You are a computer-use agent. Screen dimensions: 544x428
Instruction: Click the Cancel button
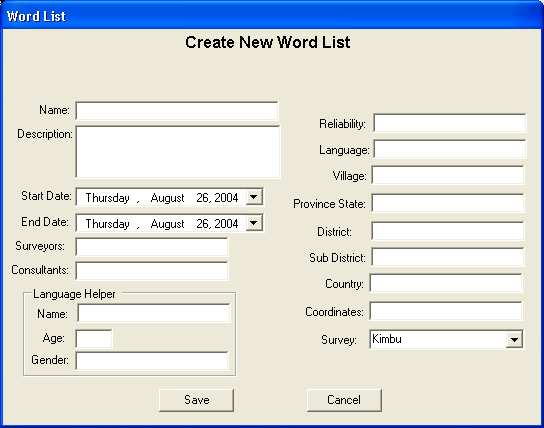(x=344, y=400)
